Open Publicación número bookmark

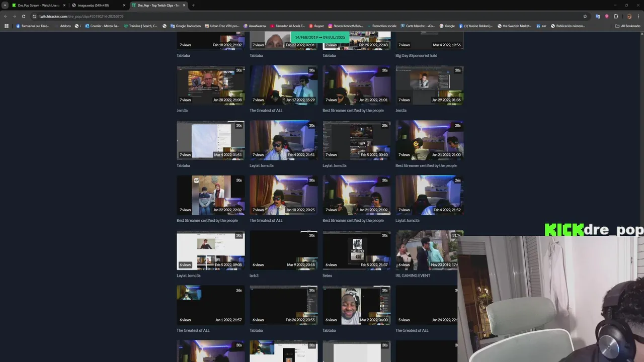[x=568, y=26]
